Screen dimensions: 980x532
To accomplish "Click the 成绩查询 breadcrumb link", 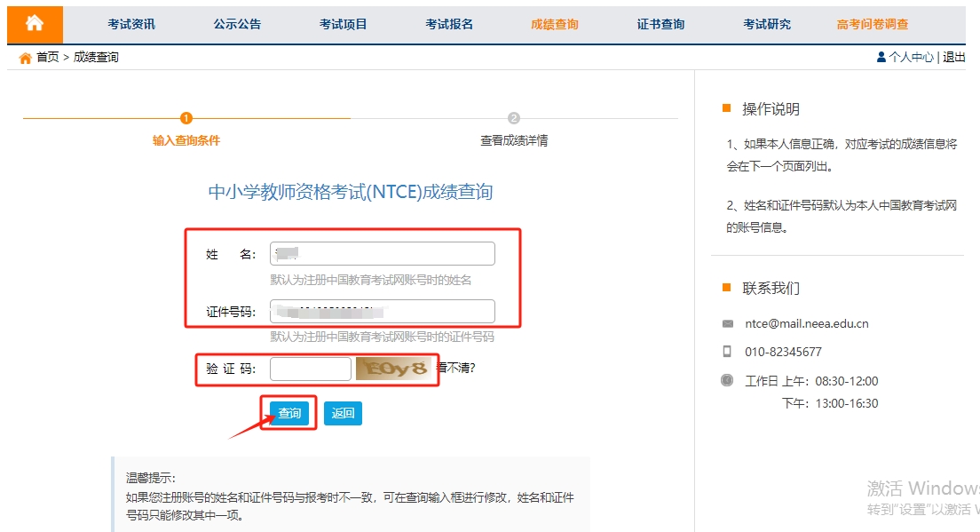I will click(91, 56).
